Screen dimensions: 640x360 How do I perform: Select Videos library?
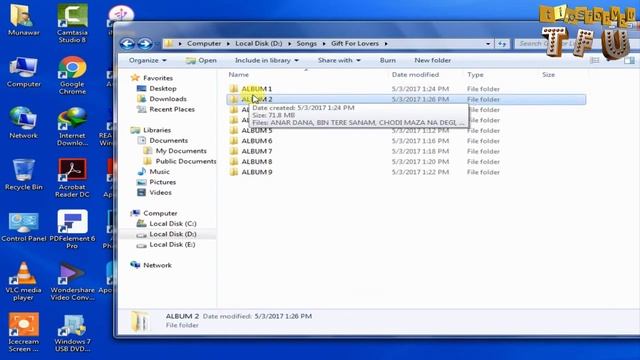pyautogui.click(x=160, y=193)
